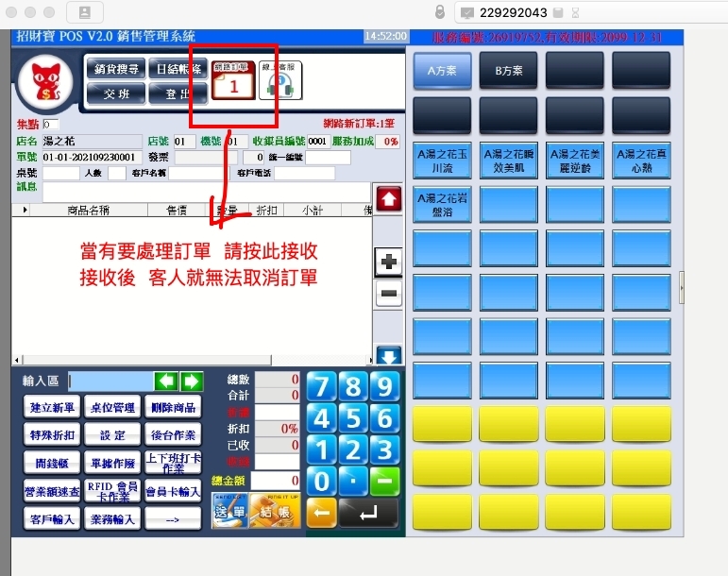Image resolution: width=728 pixels, height=576 pixels.
Task: Click the 單據作廢 void receipt button
Action: pyautogui.click(x=112, y=464)
